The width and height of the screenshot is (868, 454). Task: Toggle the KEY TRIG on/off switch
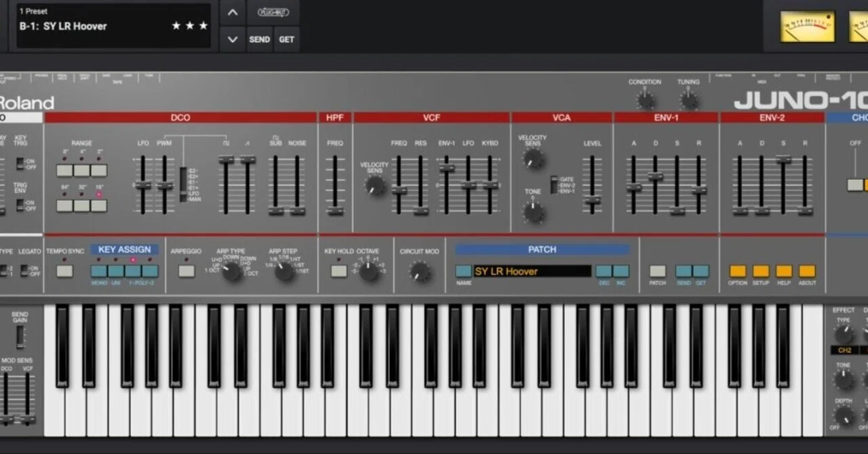pyautogui.click(x=20, y=163)
